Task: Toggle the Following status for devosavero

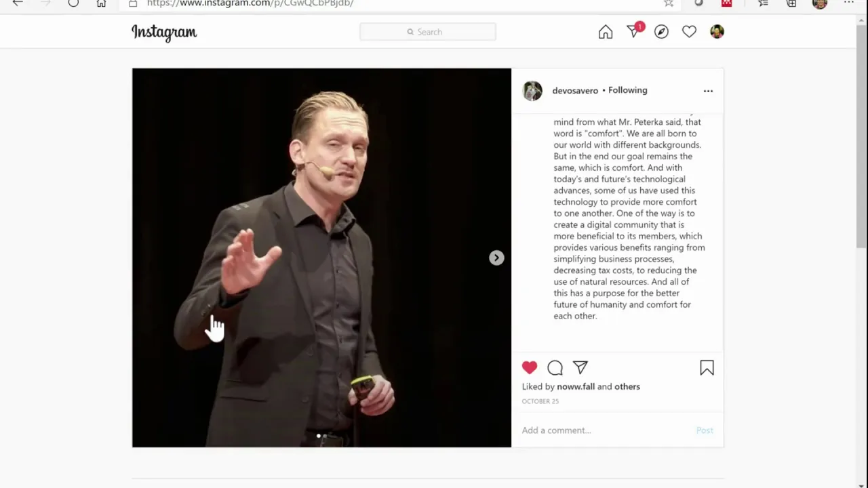Action: (x=627, y=90)
